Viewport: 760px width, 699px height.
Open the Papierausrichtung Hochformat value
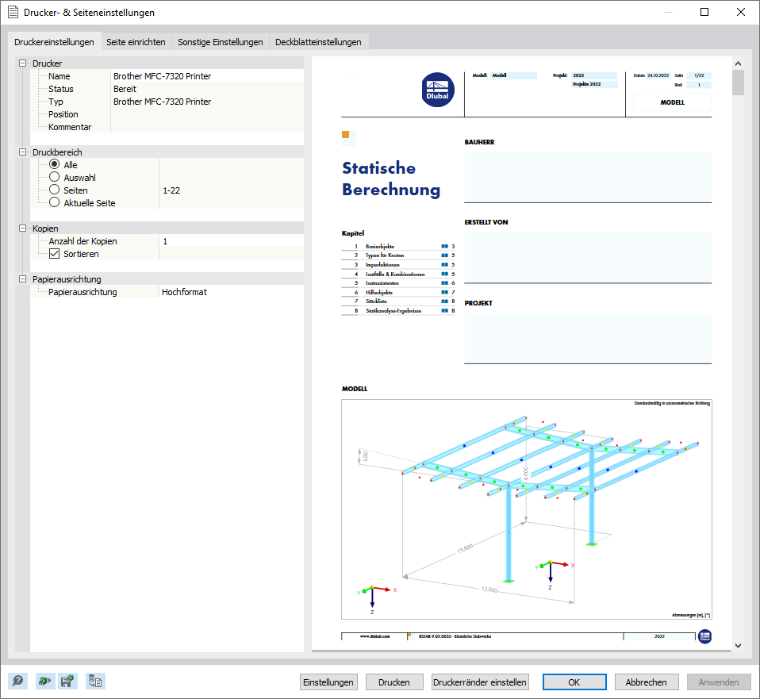(x=232, y=292)
